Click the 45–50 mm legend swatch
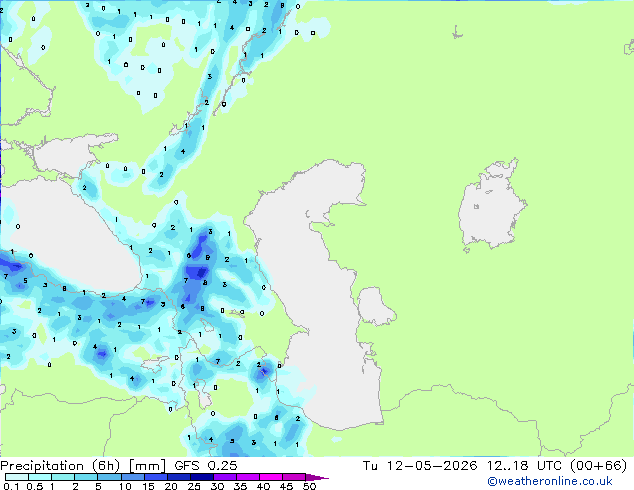This screenshot has width=634, height=490. click(294, 477)
